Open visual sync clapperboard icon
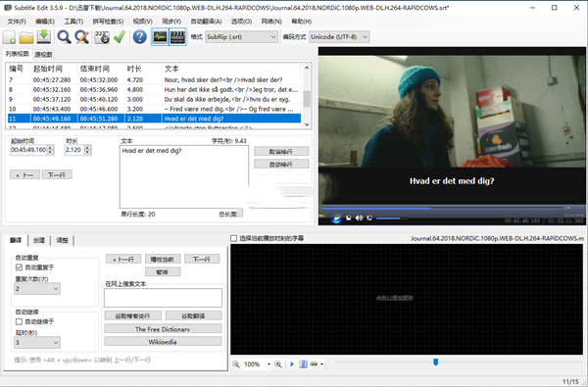 [102, 37]
